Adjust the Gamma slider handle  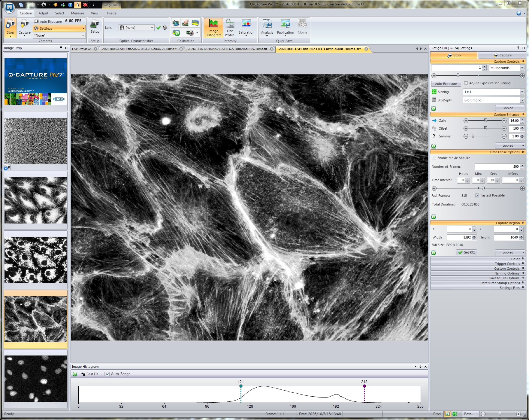pyautogui.click(x=473, y=136)
